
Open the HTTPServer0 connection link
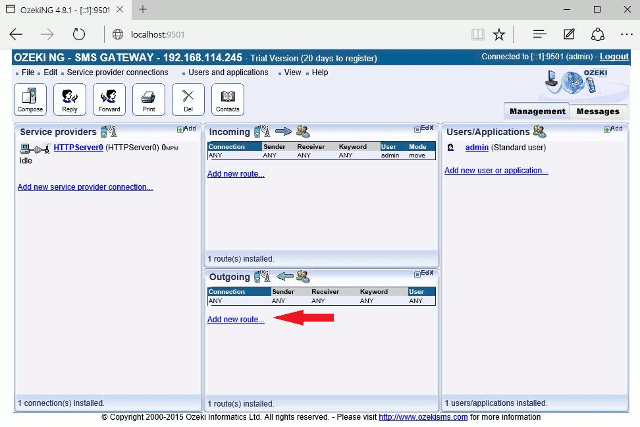[x=78, y=147]
